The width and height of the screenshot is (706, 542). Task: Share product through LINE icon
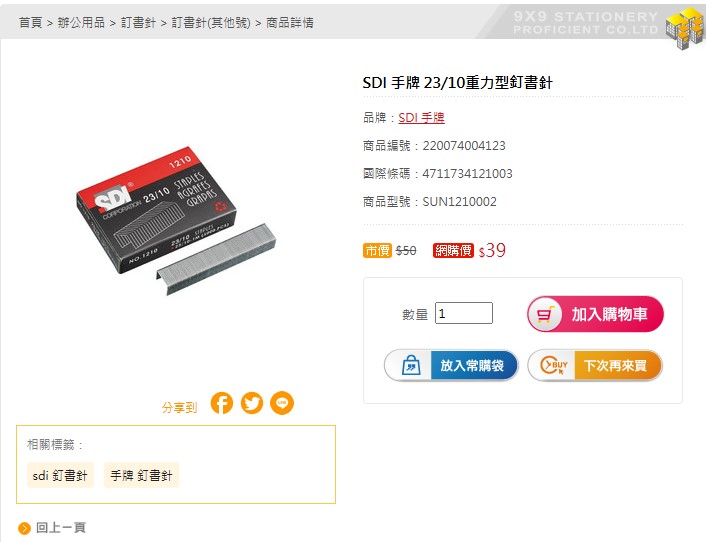click(282, 403)
